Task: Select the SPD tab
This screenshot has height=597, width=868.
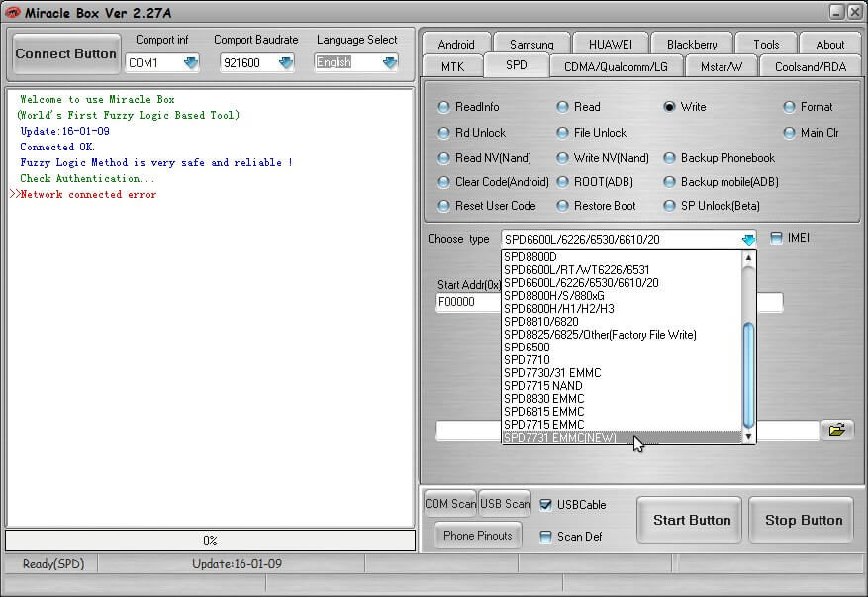Action: point(517,65)
